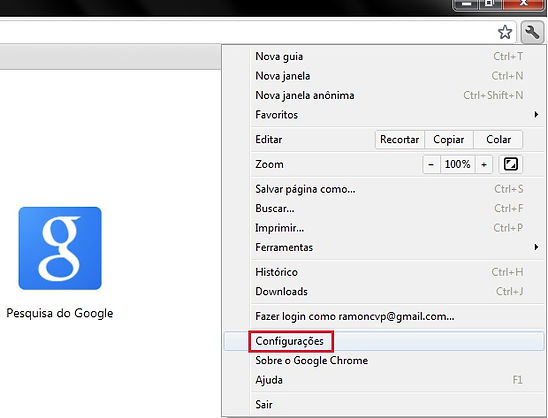Viewport: 548px width, 418px height.
Task: Click the Copiar button
Action: pyautogui.click(x=449, y=139)
